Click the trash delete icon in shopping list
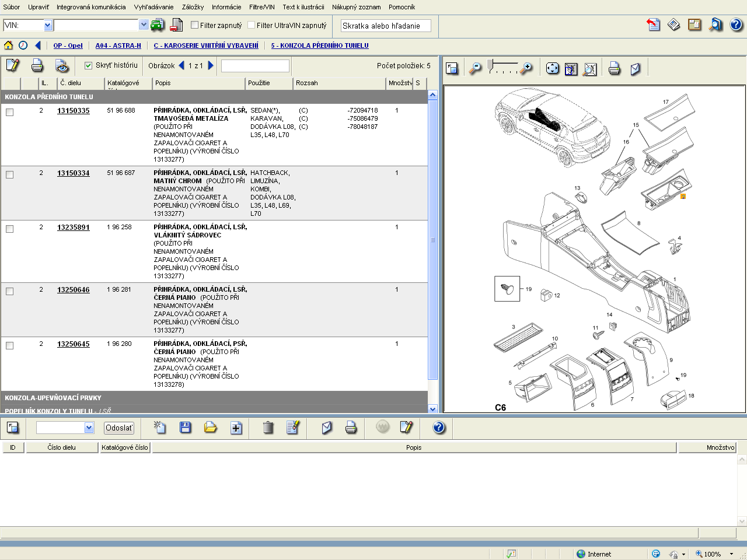 [268, 428]
